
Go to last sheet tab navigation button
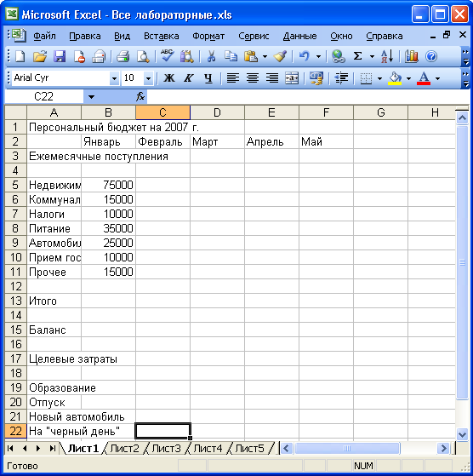tap(52, 449)
